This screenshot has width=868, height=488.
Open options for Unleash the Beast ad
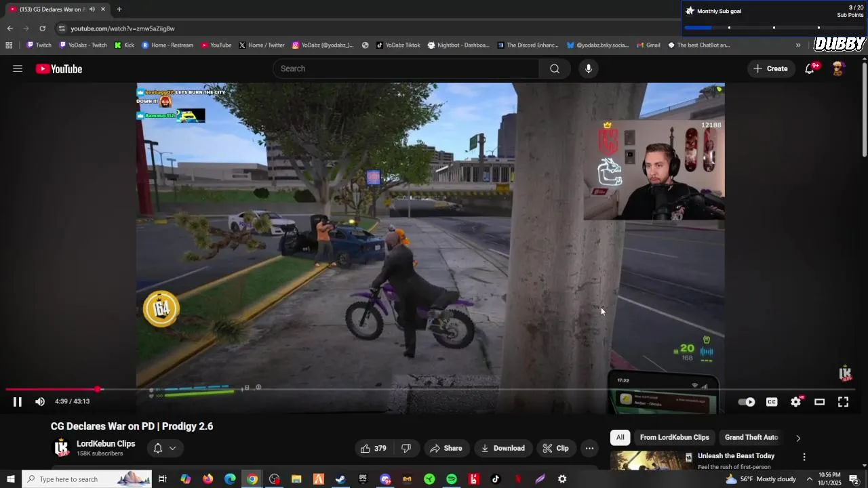(x=804, y=457)
